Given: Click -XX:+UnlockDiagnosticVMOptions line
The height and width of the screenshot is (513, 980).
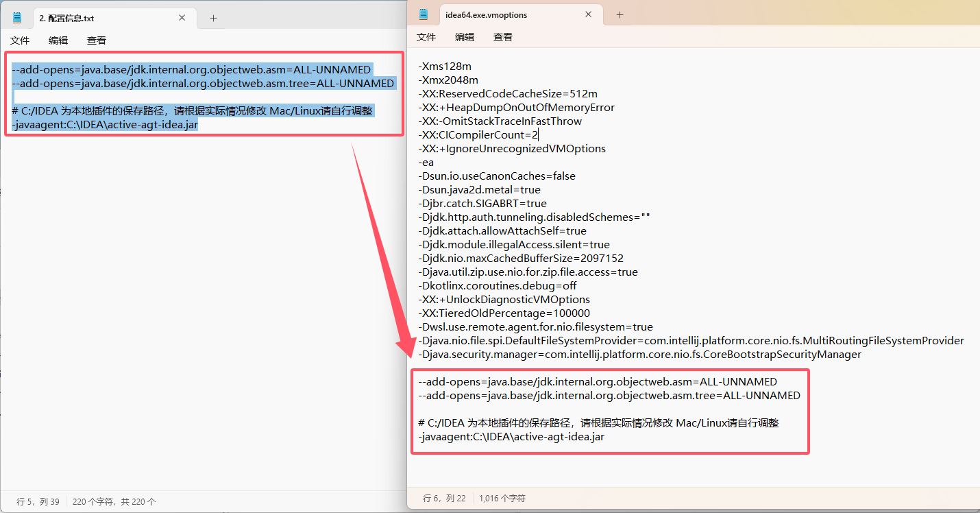Looking at the screenshot, I should [x=504, y=300].
